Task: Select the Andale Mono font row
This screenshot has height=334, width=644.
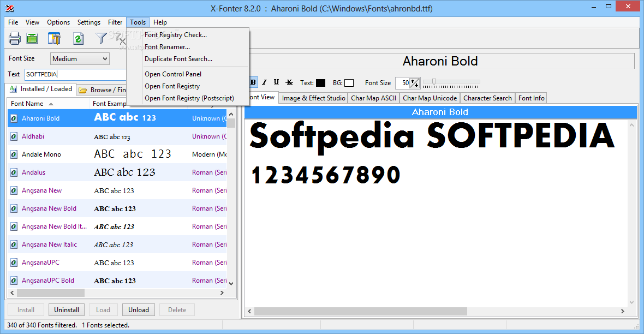Action: pos(117,154)
